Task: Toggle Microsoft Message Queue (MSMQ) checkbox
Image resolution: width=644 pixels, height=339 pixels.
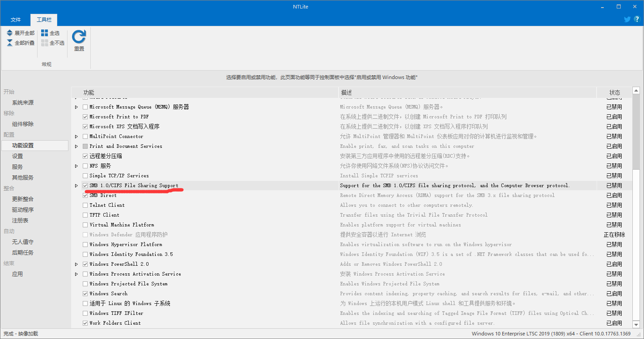Action: (x=85, y=107)
